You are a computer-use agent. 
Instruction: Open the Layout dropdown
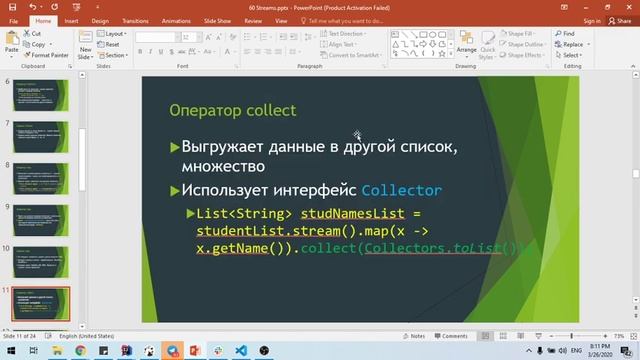click(112, 33)
